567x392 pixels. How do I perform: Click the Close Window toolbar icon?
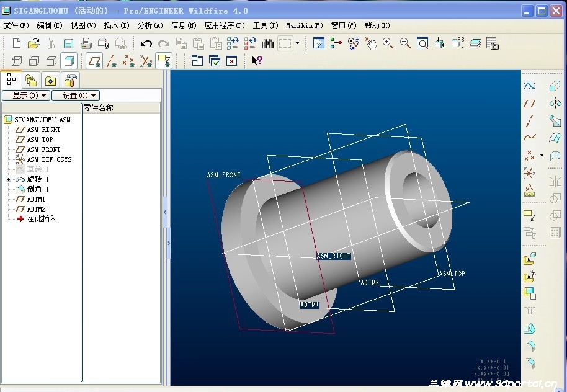[x=231, y=61]
